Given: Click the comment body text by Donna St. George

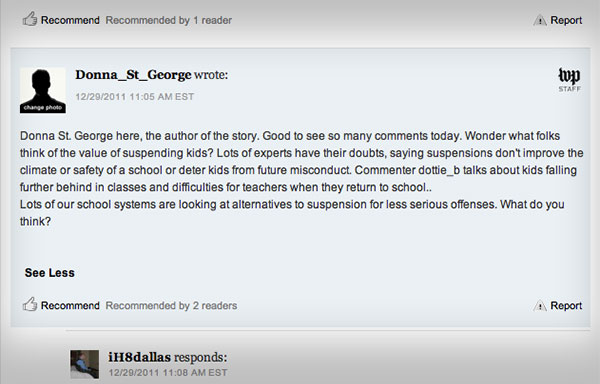Looking at the screenshot, I should click(302, 179).
